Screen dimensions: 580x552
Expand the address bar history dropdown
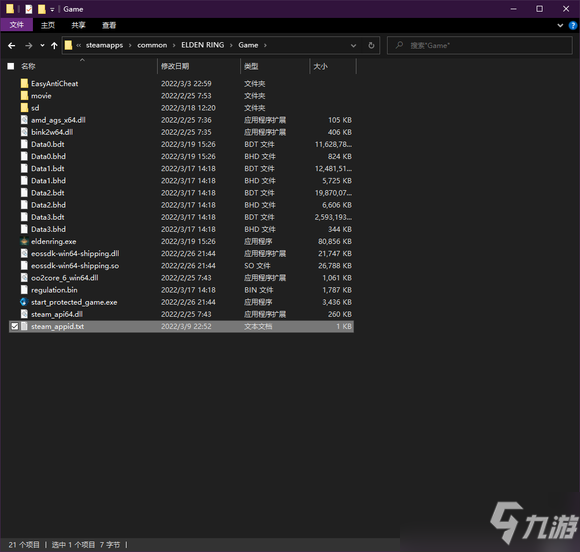click(353, 46)
